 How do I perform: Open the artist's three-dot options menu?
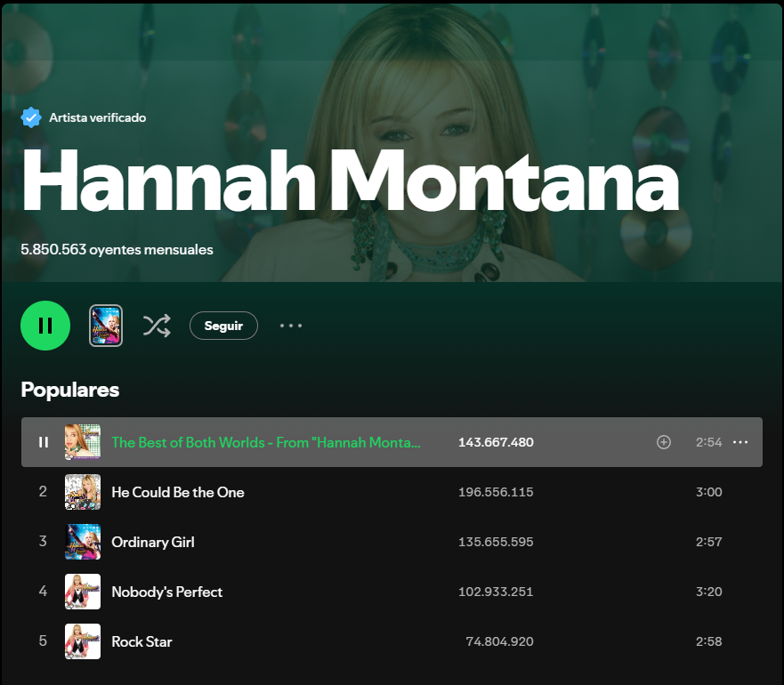pyautogui.click(x=291, y=326)
